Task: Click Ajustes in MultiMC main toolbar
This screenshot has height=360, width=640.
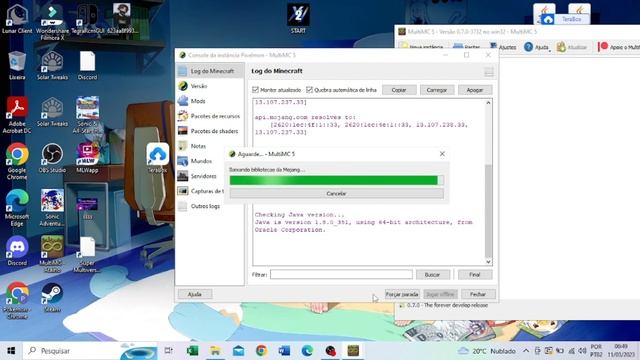Action: coord(503,47)
